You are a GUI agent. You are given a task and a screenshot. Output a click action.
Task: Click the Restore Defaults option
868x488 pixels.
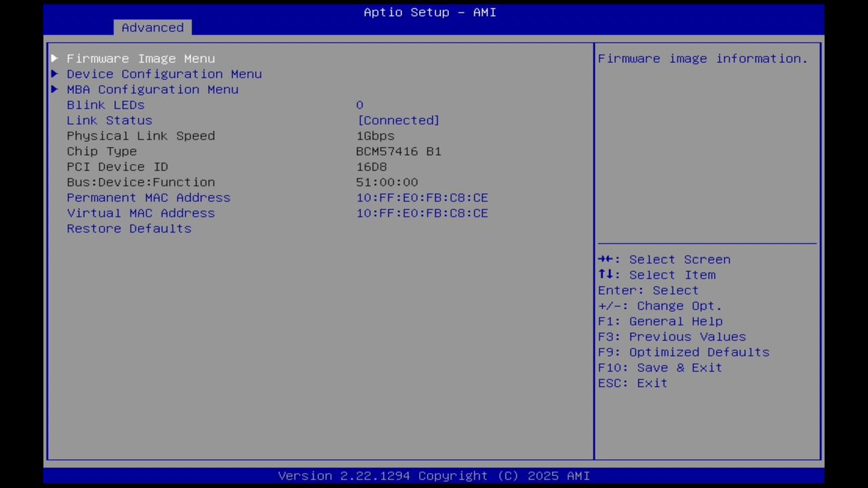tap(129, 228)
